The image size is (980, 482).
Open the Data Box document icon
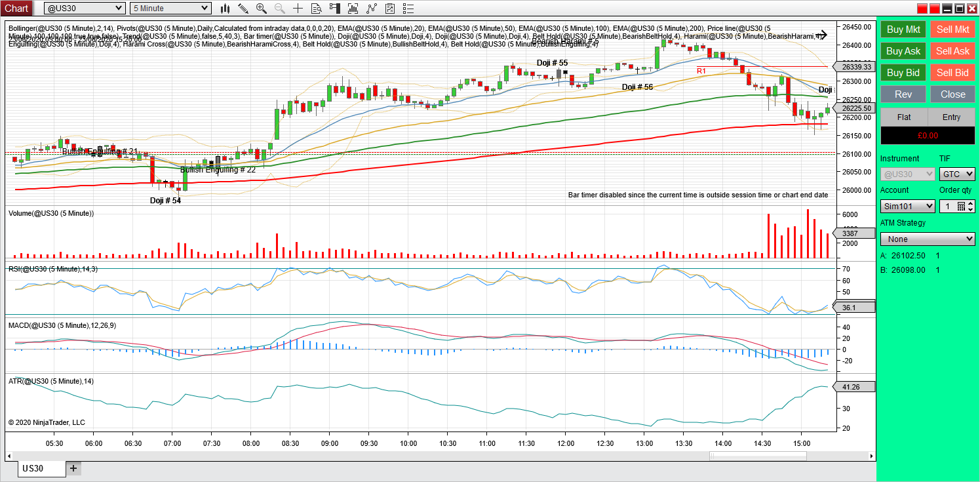coord(316,8)
